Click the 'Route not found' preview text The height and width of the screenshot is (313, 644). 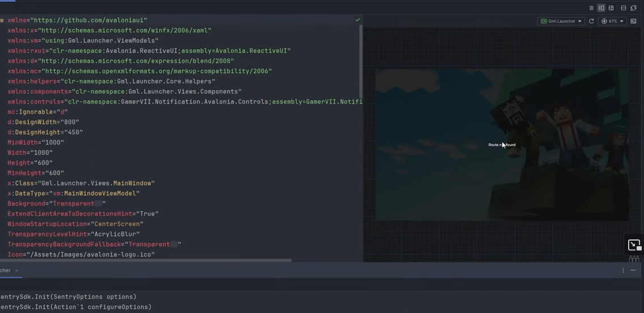[x=502, y=145]
